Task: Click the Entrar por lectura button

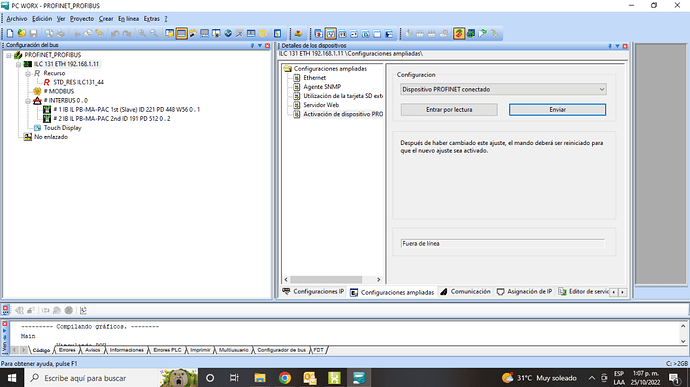Action: pyautogui.click(x=449, y=110)
